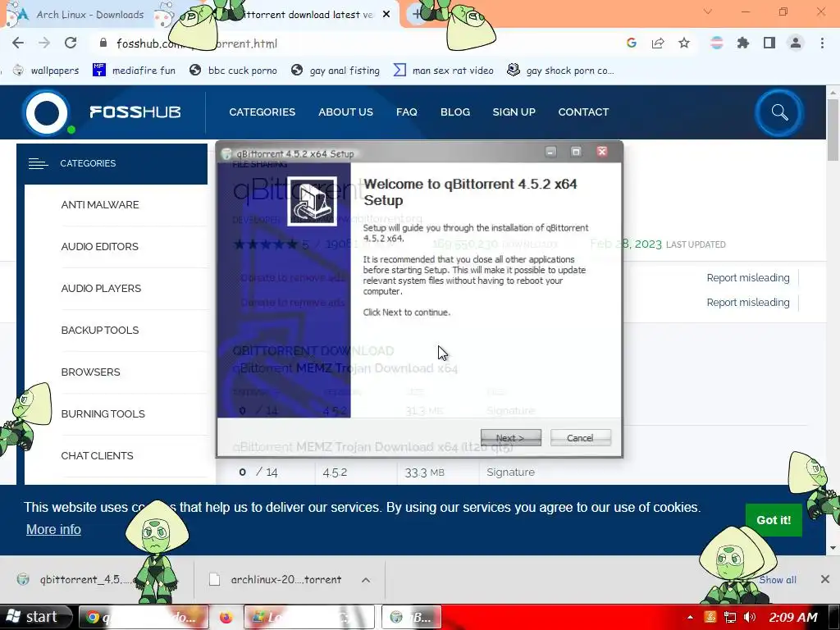Open the qBittorrent setup taskbar button
This screenshot has height=630, width=840.
[x=412, y=617]
